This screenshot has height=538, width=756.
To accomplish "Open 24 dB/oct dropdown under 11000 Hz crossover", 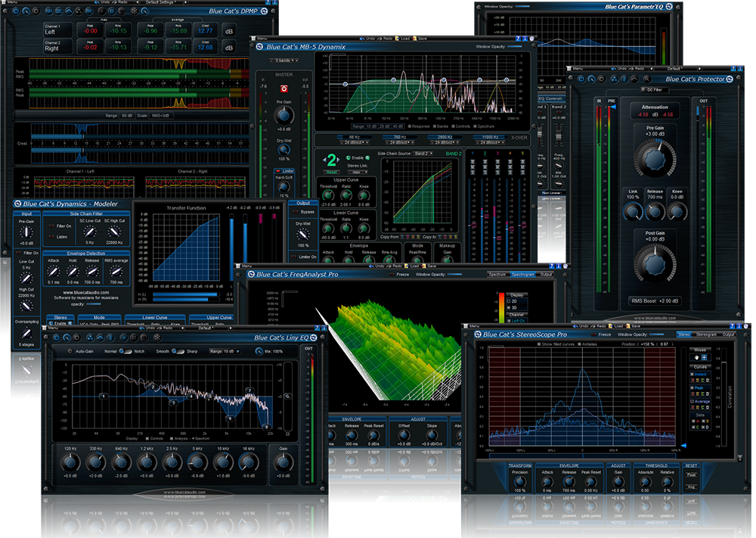I will 491,142.
